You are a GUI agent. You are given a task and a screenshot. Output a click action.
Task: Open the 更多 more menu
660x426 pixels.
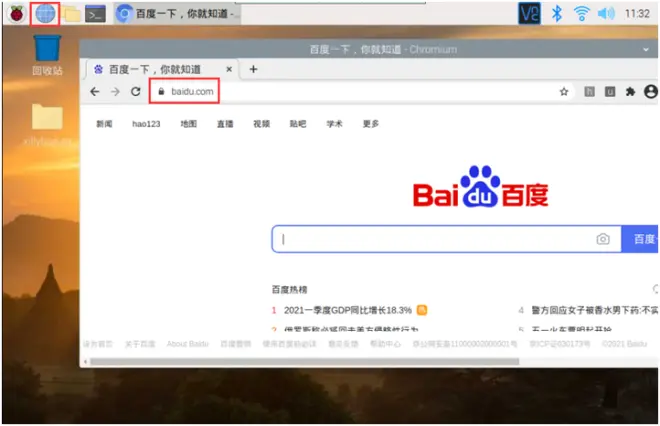371,124
